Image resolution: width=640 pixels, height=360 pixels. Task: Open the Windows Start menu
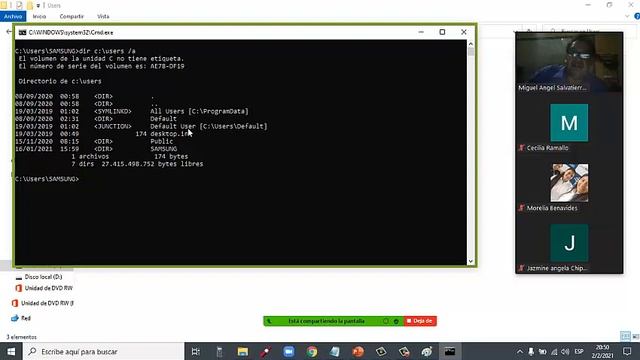11,351
